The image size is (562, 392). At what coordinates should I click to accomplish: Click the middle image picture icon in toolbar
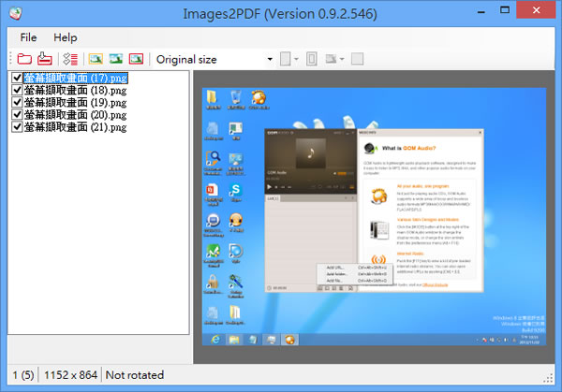coord(116,59)
